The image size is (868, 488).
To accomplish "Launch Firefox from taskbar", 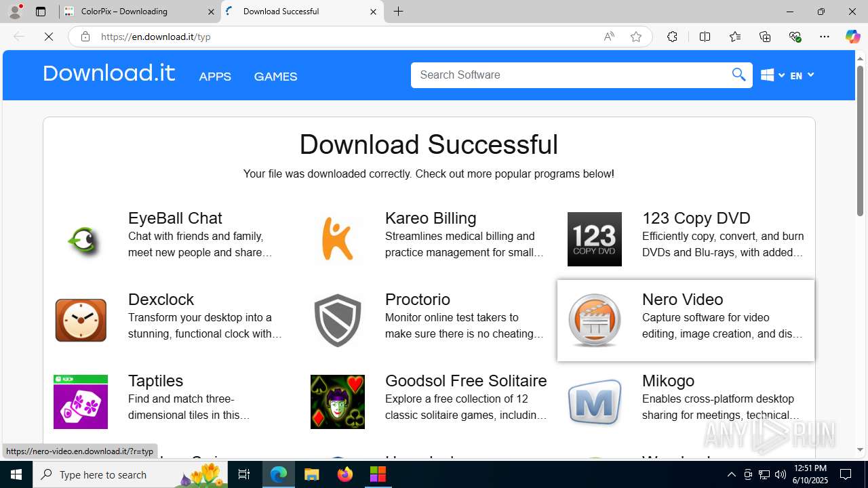I will click(345, 474).
